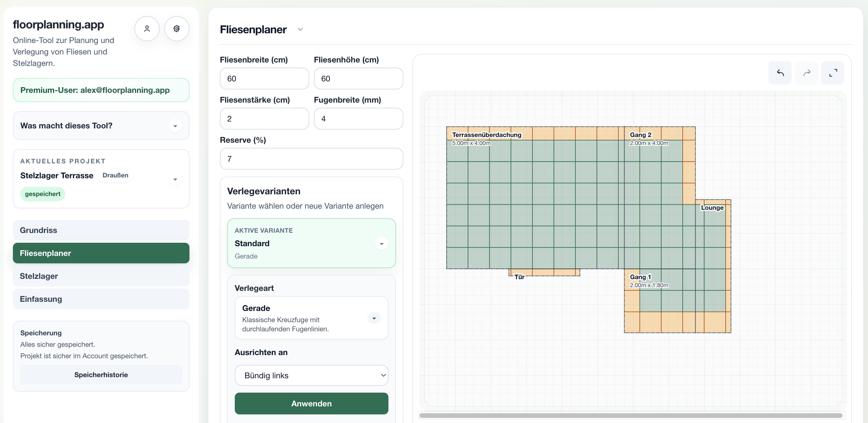Expand the Stelzlager Terrasse project dropdown

pyautogui.click(x=175, y=179)
